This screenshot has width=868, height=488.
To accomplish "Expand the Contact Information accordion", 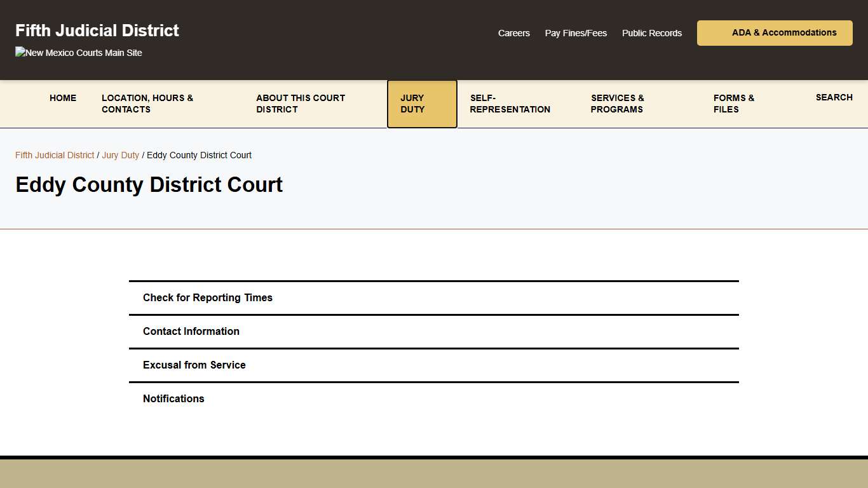I will [191, 331].
